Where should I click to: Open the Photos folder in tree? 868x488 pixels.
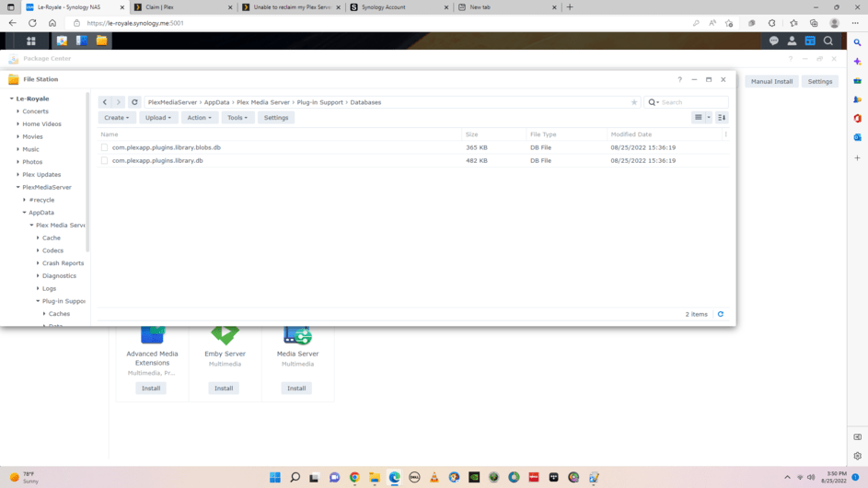click(x=32, y=162)
